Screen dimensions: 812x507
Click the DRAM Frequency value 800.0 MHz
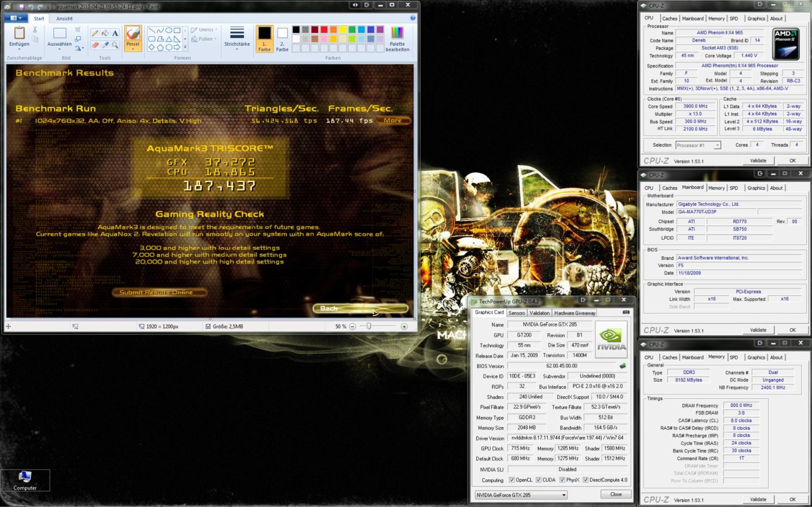(741, 405)
